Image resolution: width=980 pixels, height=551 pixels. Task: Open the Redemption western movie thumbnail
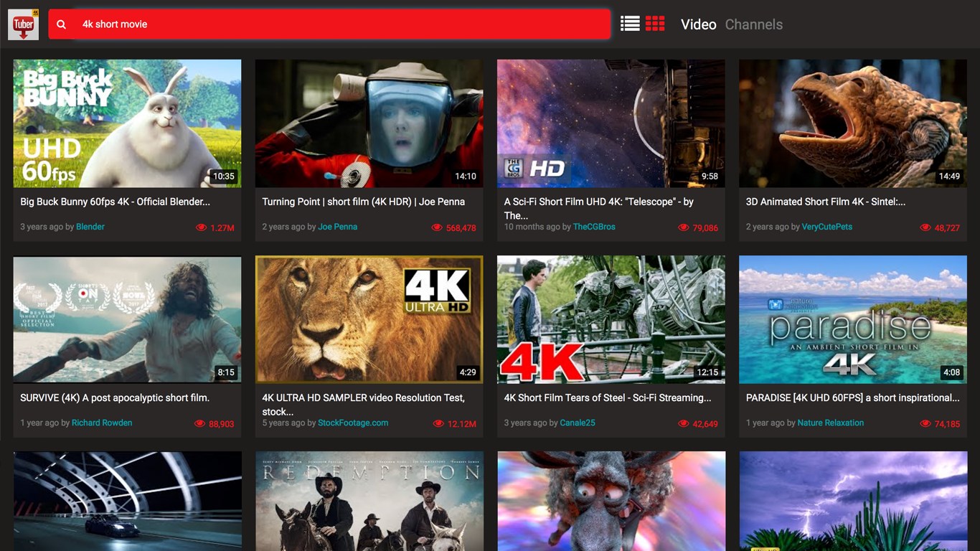[x=369, y=501]
